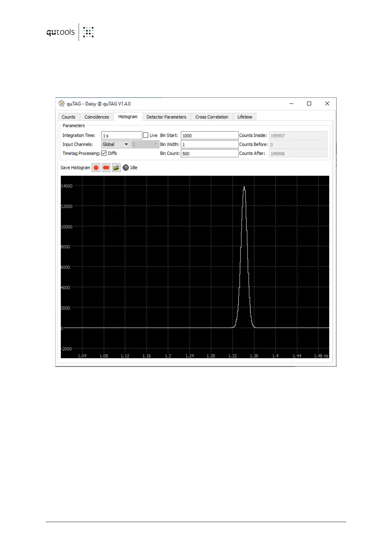The width and height of the screenshot is (392, 554).
Task: Click the quTAG application icon in title bar
Action: point(62,104)
